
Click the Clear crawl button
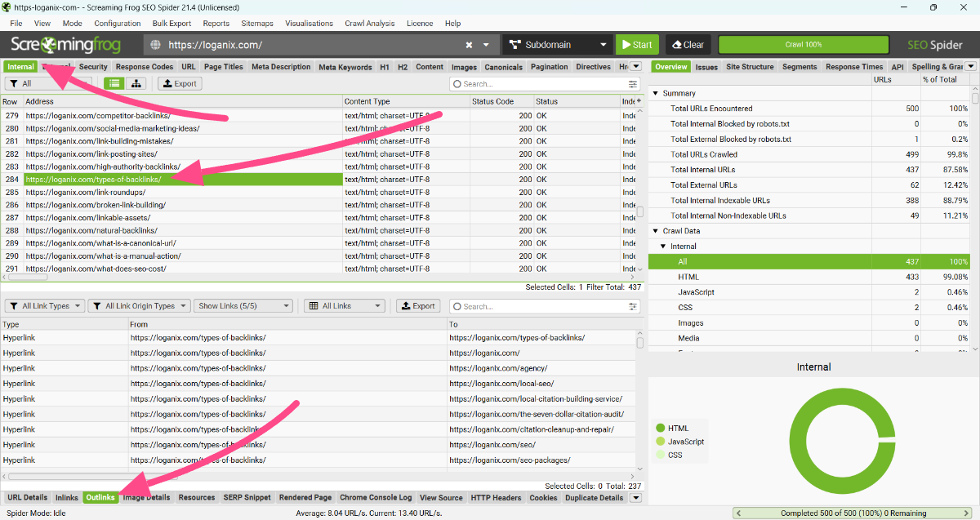(x=688, y=45)
